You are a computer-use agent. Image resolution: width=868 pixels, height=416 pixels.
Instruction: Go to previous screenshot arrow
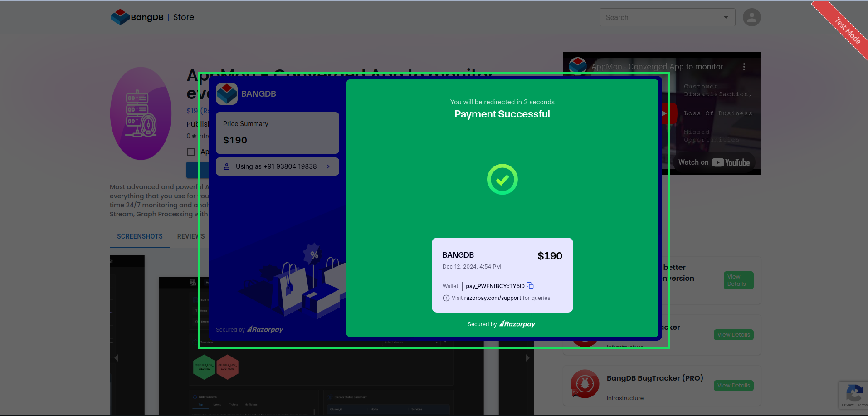(x=116, y=358)
